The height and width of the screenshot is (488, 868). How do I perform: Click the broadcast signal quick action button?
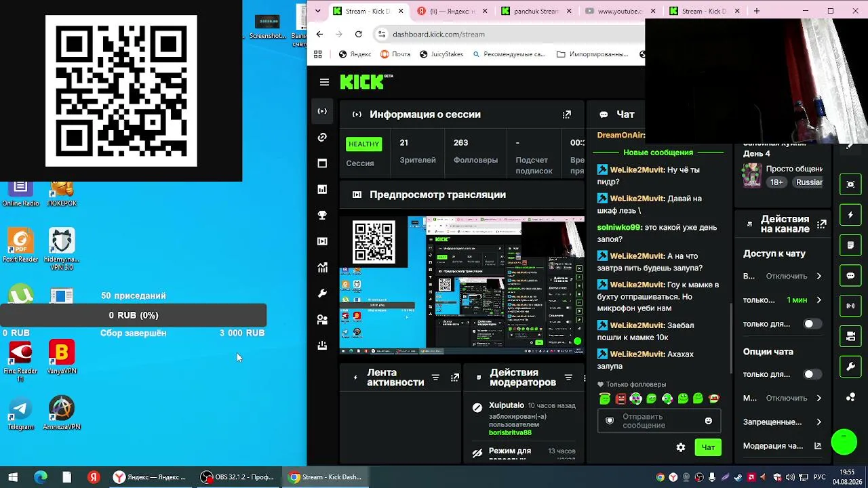pyautogui.click(x=850, y=306)
